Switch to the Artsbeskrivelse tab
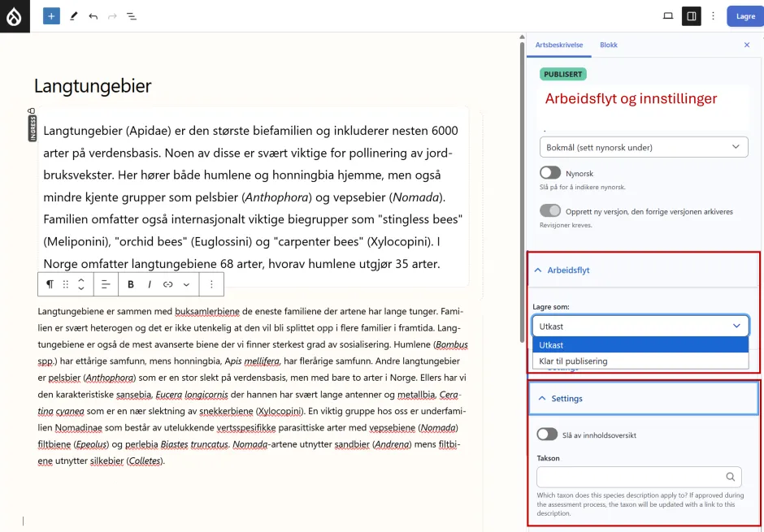Screen dimensions: 764x532 pyautogui.click(x=559, y=45)
